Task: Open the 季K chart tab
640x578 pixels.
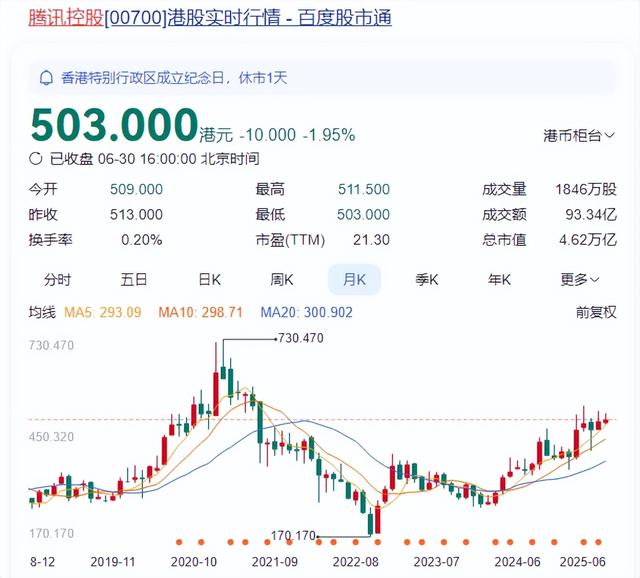Action: tap(427, 280)
